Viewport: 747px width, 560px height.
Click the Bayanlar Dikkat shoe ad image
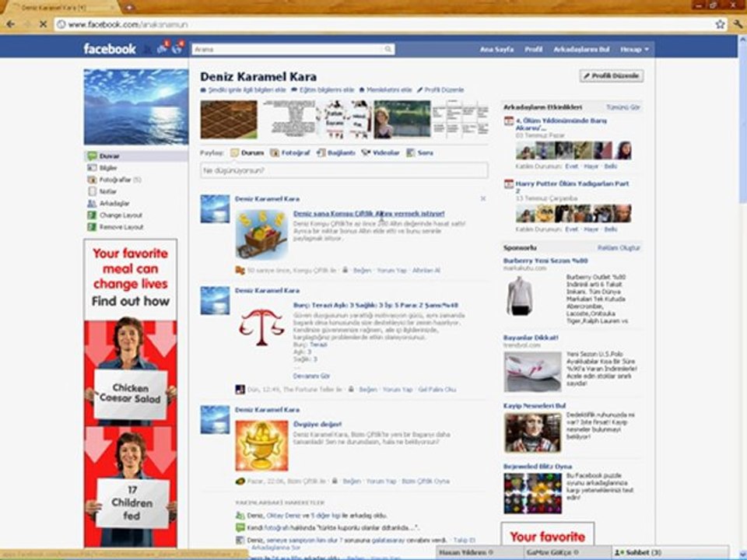(x=532, y=372)
